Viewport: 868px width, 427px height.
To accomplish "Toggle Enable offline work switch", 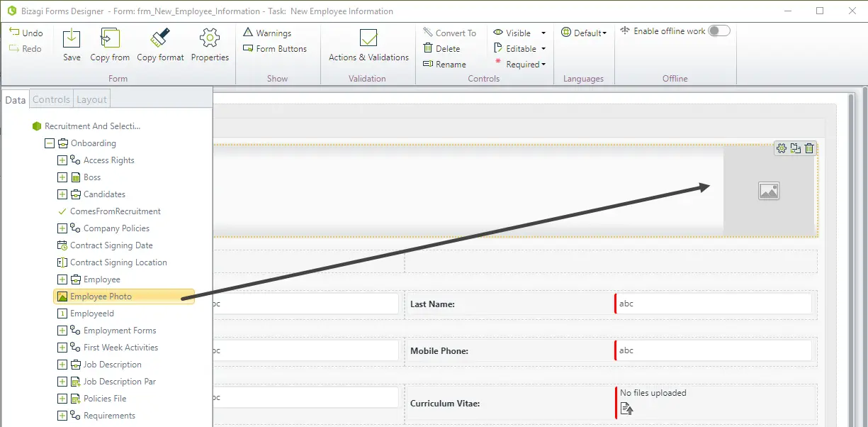I will point(719,31).
